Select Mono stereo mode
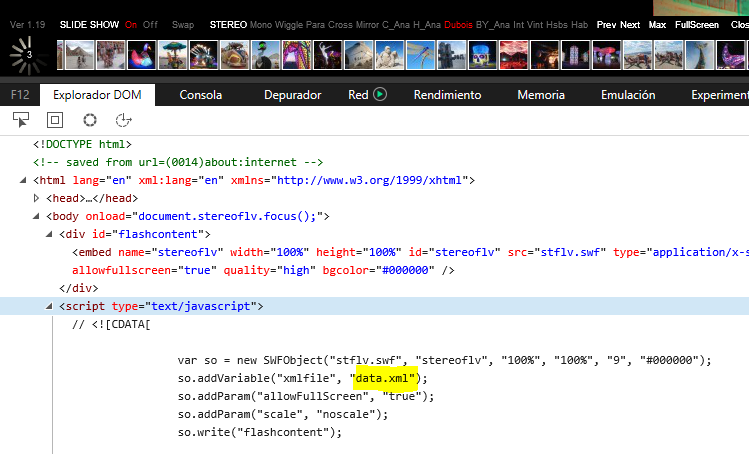Image resolution: width=749 pixels, height=454 pixels. tap(261, 25)
